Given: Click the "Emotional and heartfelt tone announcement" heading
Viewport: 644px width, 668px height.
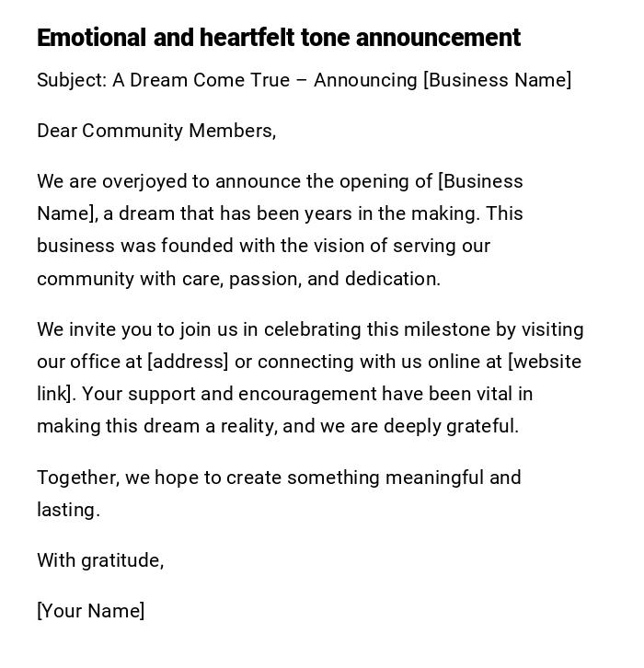Looking at the screenshot, I should tap(278, 38).
